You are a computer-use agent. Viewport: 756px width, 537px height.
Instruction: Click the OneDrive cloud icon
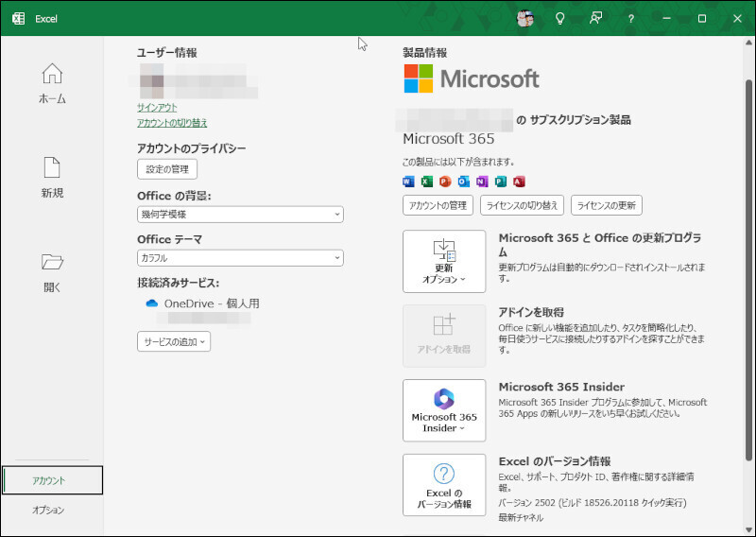[152, 303]
